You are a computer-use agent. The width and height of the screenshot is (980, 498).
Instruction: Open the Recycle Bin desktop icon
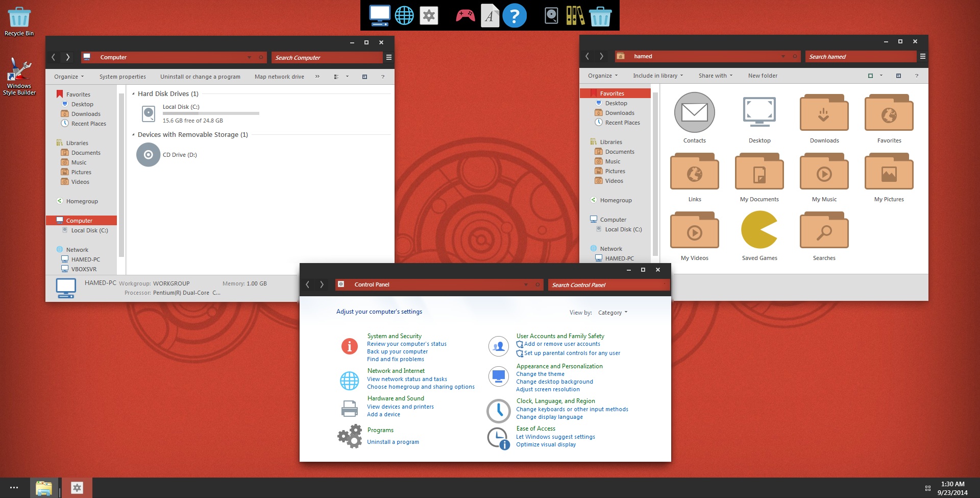(x=19, y=21)
